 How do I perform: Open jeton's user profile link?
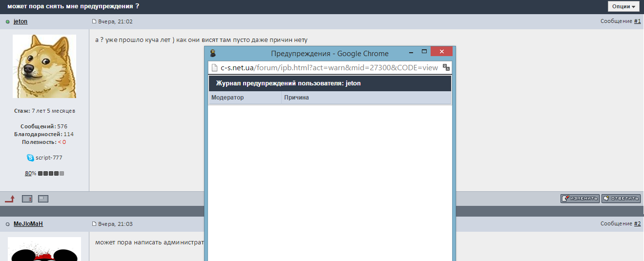[x=21, y=21]
